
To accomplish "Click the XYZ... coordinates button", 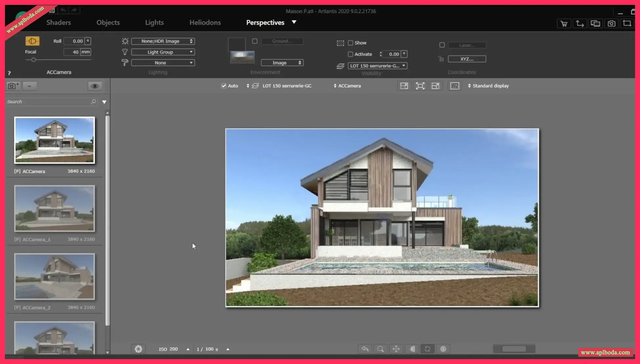I will point(467,59).
